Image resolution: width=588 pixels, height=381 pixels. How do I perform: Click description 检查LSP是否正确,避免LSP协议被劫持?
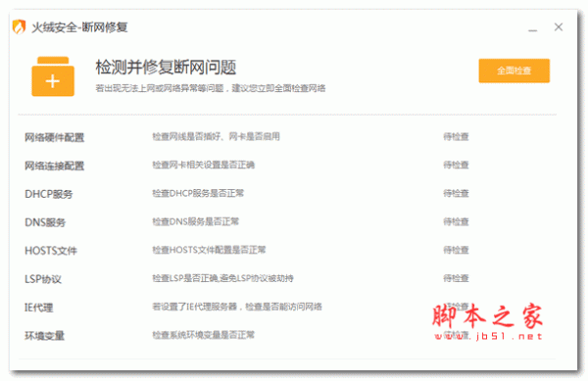pos(222,278)
